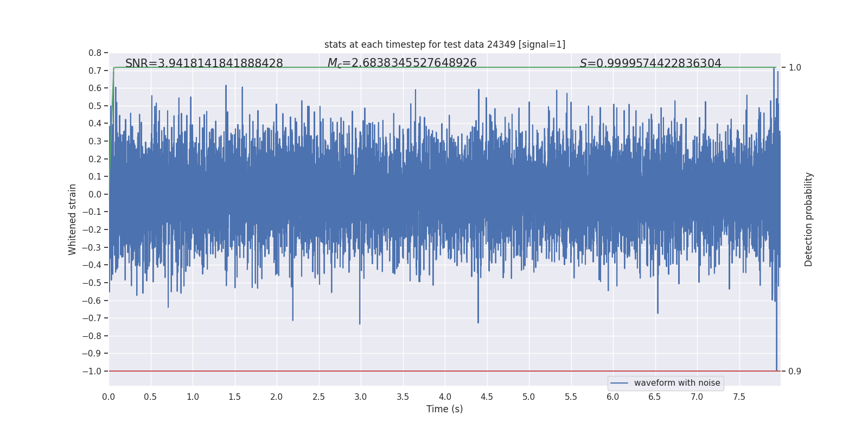Select the −0.8 Whitened strain tick label
868x434 pixels.
point(92,336)
